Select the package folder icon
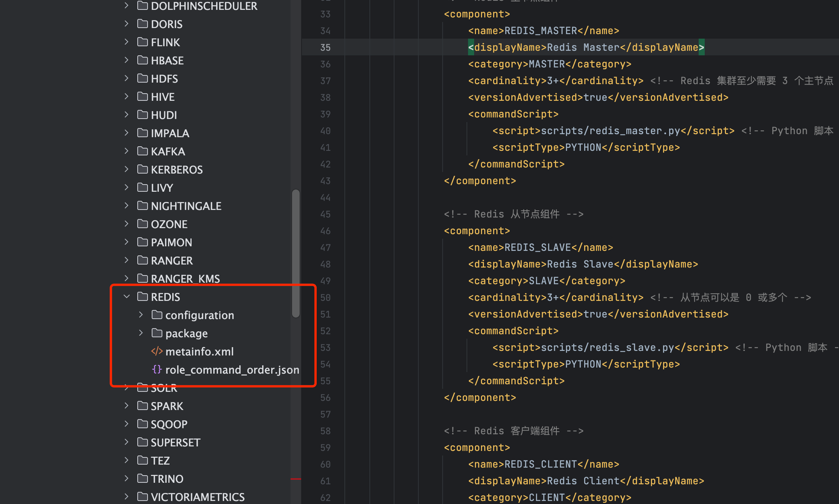The width and height of the screenshot is (839, 504). [x=157, y=333]
